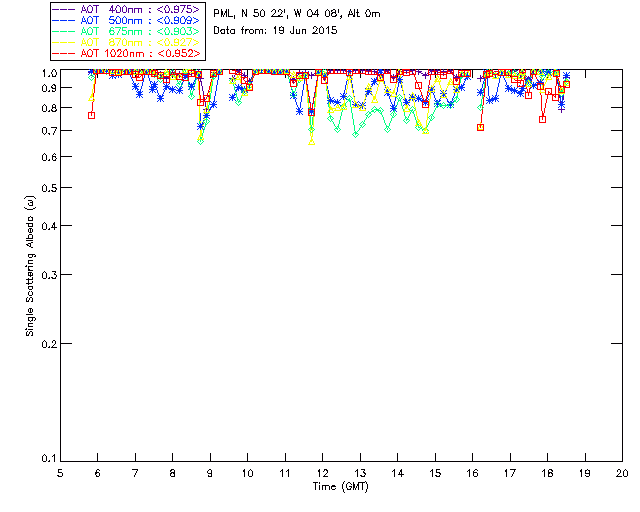This screenshot has height=512, width=640.
Task: Click the x-axis tick label 8
Action: pyautogui.click(x=173, y=473)
